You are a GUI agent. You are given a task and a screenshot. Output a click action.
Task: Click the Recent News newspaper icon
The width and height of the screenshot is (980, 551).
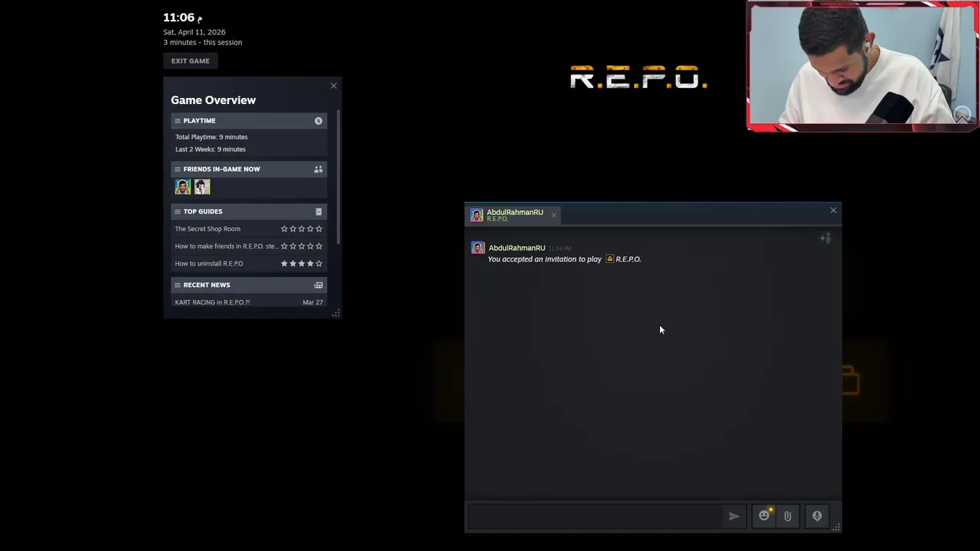[x=318, y=285]
